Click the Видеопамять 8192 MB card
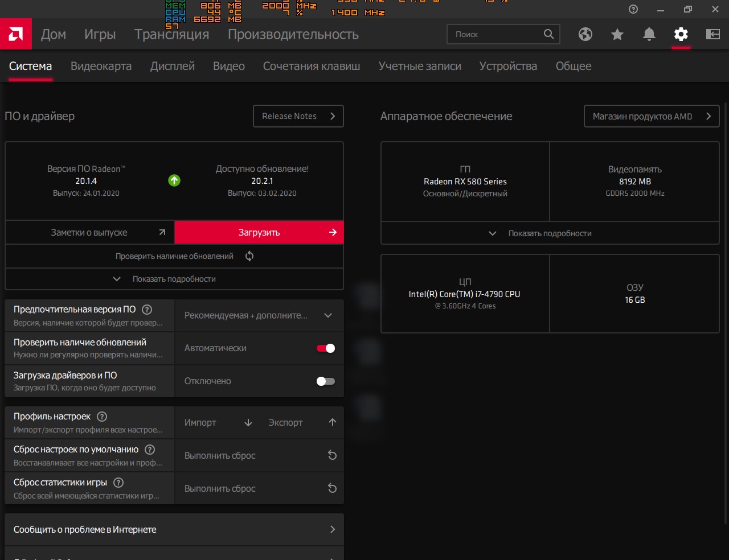729x560 pixels. tap(635, 182)
